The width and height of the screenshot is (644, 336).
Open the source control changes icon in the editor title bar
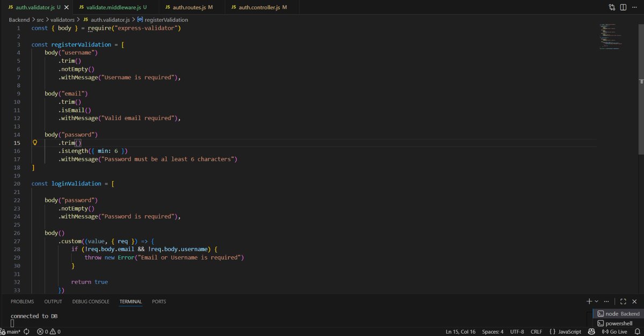[x=612, y=8]
